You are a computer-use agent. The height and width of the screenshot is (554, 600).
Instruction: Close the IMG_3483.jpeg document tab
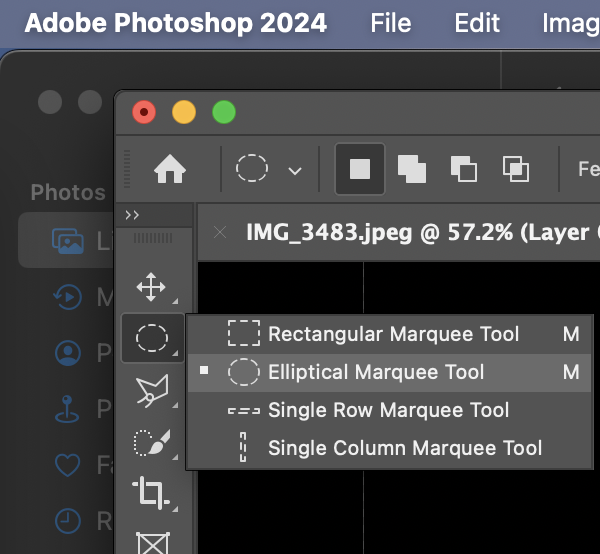tap(220, 232)
